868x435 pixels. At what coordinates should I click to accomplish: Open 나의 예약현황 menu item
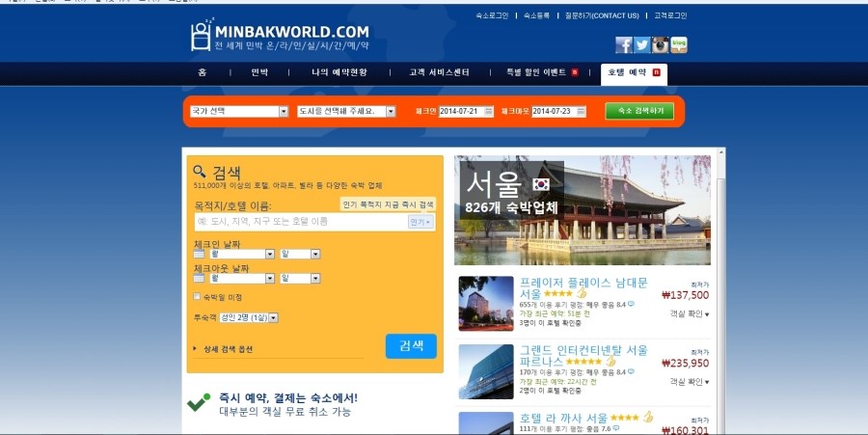click(x=339, y=72)
